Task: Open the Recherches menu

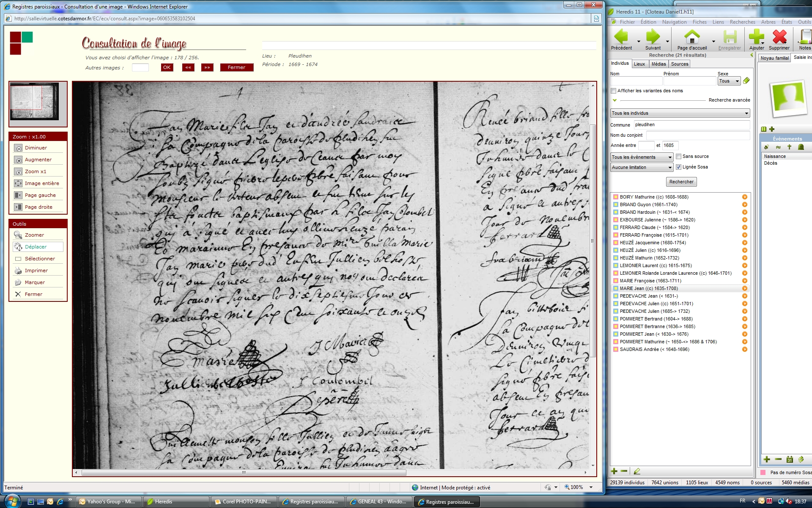Action: pos(742,22)
